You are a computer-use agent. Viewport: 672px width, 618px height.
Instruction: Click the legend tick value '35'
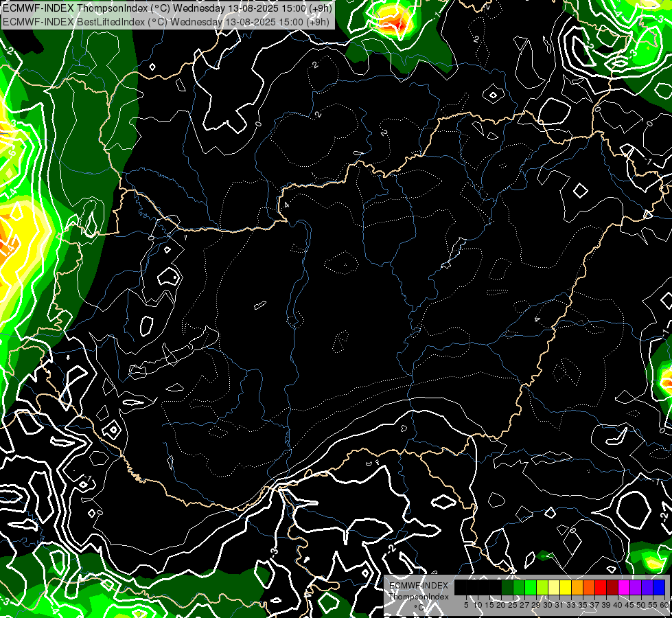point(583,605)
